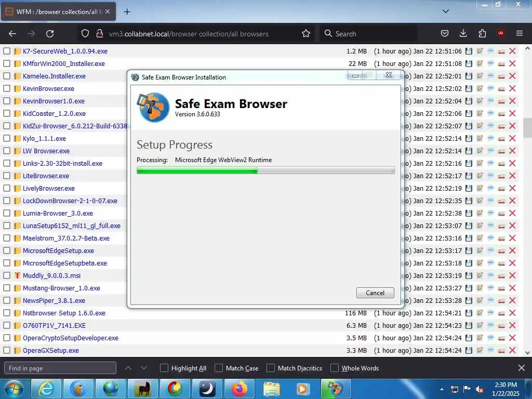Open LockDownBrowser-2-1-0-07.exe file link
This screenshot has height=399, width=532.
(x=70, y=201)
